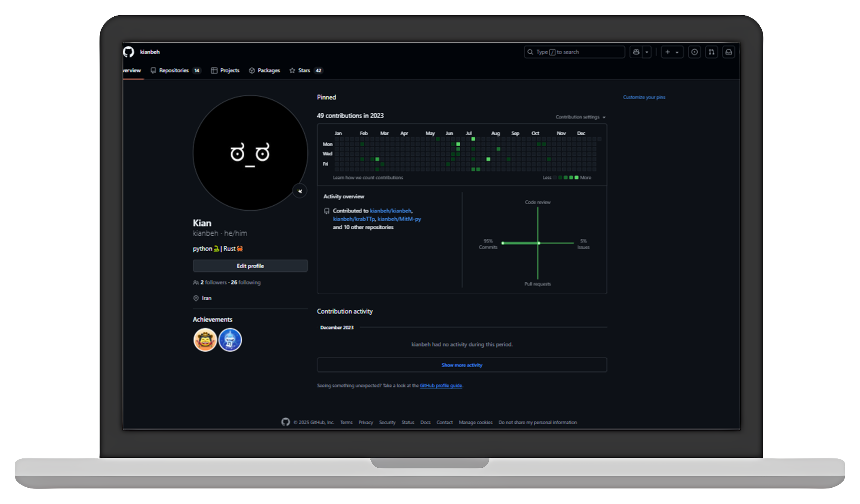Click the YOLO achievement badge
This screenshot has width=860, height=504.
click(205, 340)
